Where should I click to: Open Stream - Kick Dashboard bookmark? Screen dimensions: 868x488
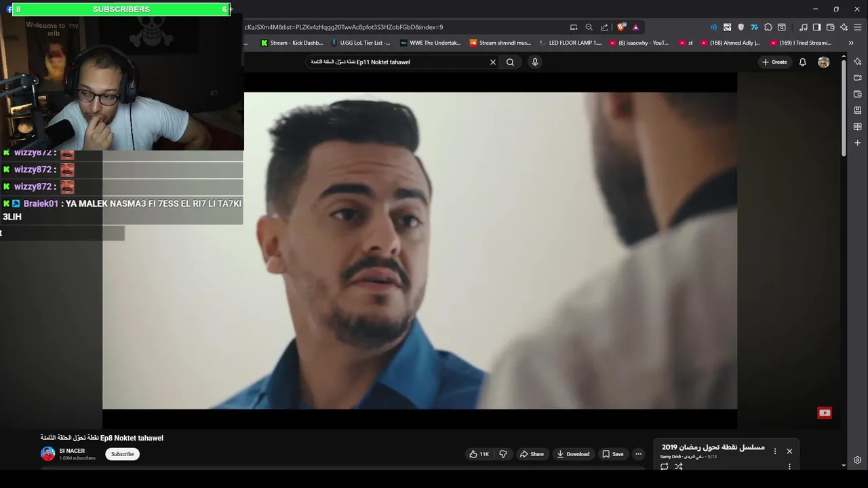coord(292,43)
